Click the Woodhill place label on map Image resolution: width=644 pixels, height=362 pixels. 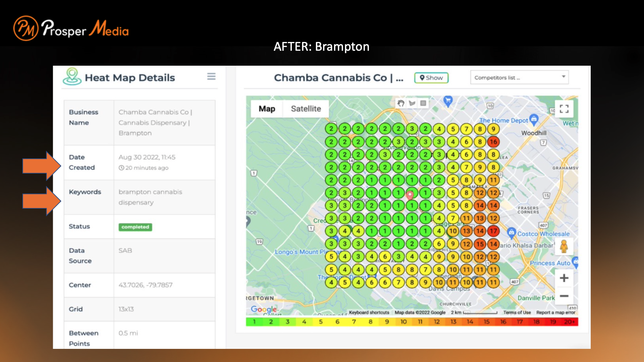tap(534, 133)
